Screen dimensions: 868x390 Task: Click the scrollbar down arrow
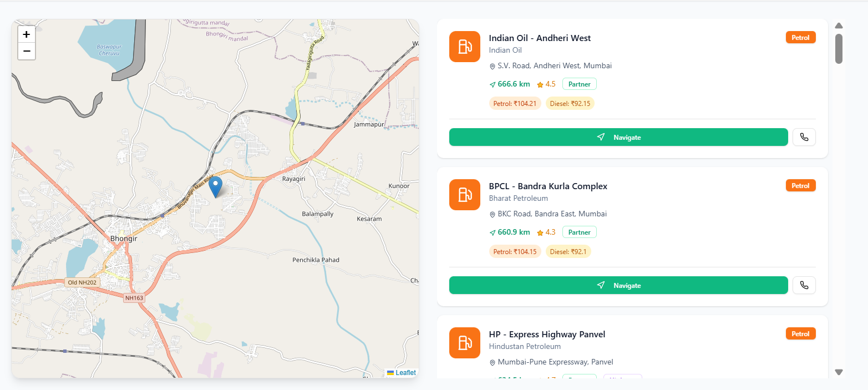(839, 372)
